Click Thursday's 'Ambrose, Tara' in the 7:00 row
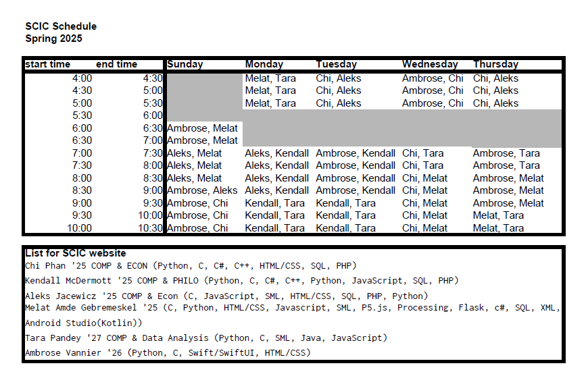 click(506, 153)
